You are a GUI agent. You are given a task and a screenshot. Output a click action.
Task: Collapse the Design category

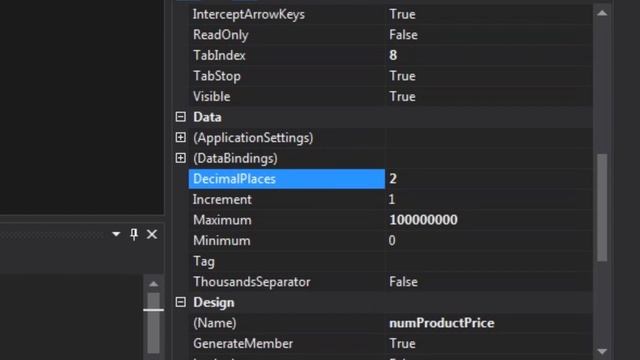[x=180, y=302]
